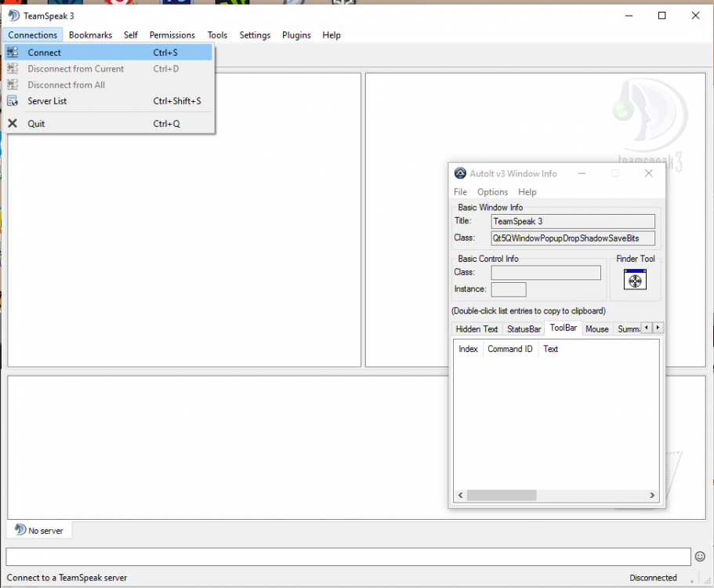This screenshot has height=588, width=714.
Task: Click the Server List menu icon
Action: [13, 100]
